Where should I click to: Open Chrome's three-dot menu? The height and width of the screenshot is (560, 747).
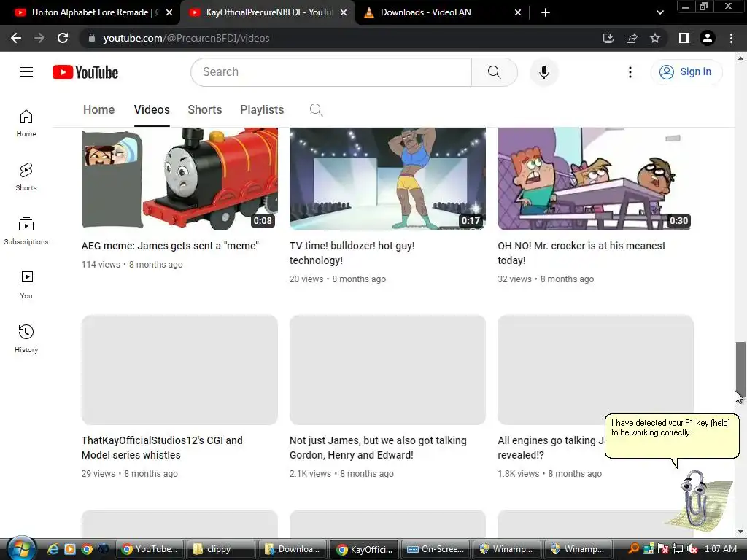[x=731, y=38]
